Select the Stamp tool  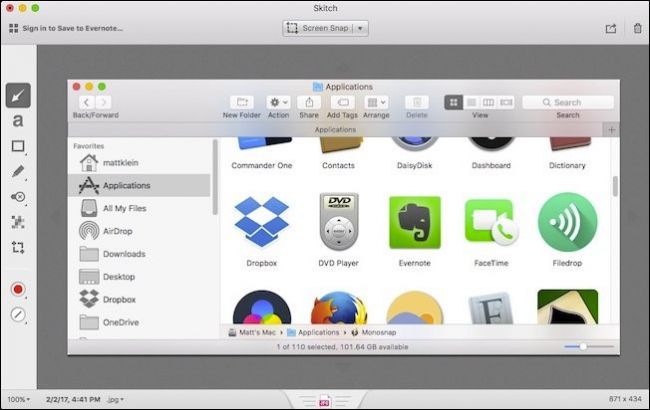pyautogui.click(x=18, y=197)
